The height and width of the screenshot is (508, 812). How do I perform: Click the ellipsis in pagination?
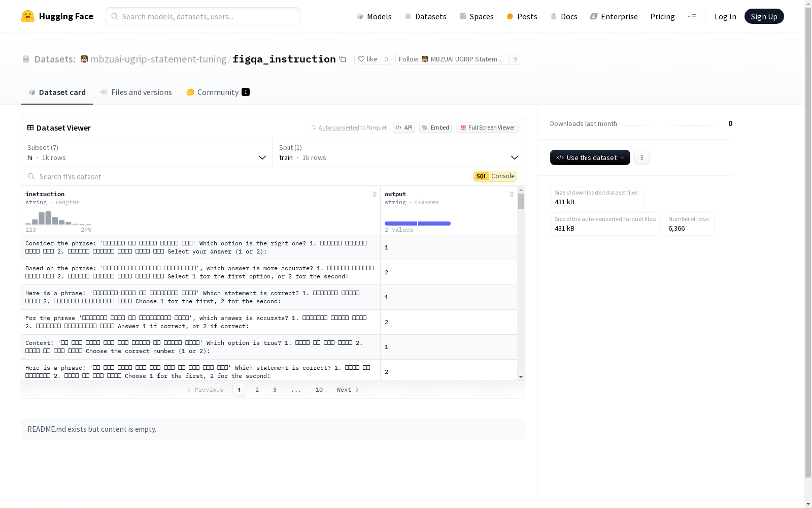click(296, 390)
